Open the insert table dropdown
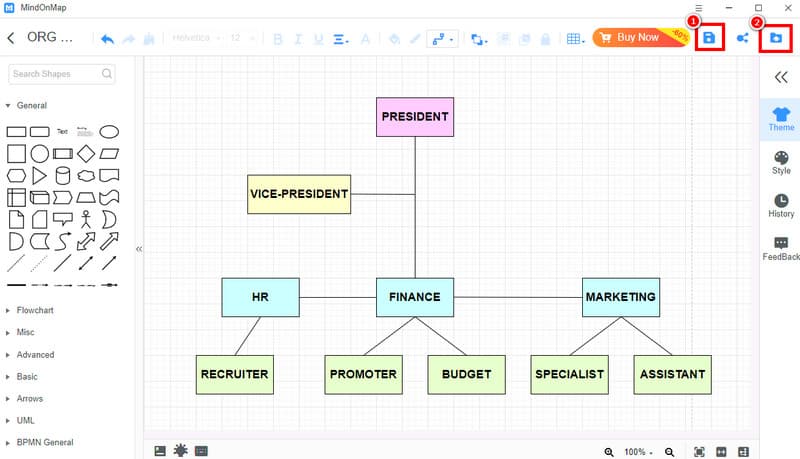The width and height of the screenshot is (800, 459). (576, 39)
